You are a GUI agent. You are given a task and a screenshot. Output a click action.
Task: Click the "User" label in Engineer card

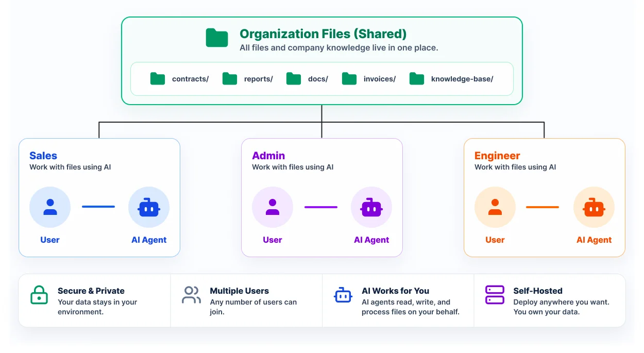(x=495, y=240)
